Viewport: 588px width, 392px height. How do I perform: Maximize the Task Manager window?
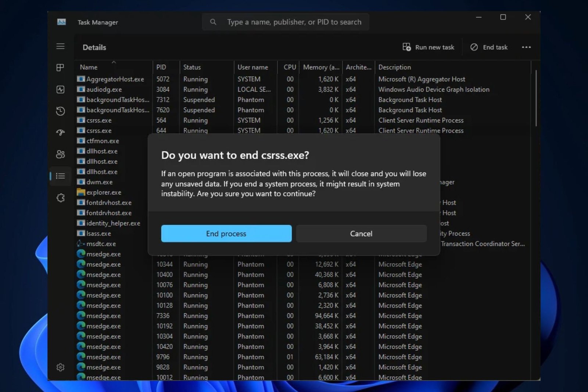tap(503, 17)
